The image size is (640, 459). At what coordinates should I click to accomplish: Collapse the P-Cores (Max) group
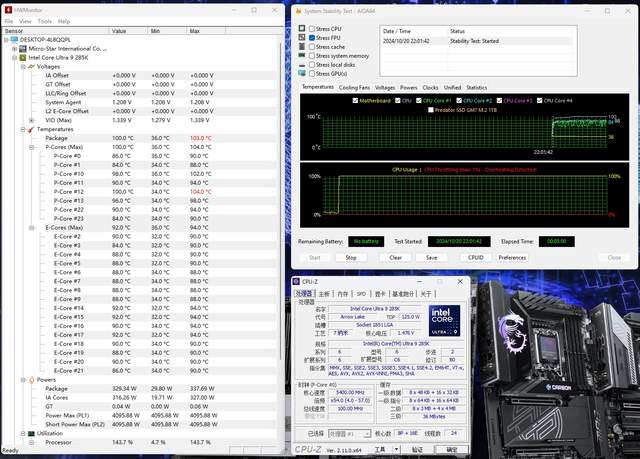click(32, 147)
